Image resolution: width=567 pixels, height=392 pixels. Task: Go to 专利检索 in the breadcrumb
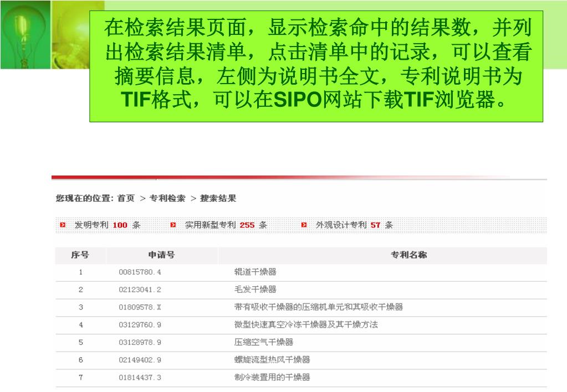point(167,198)
